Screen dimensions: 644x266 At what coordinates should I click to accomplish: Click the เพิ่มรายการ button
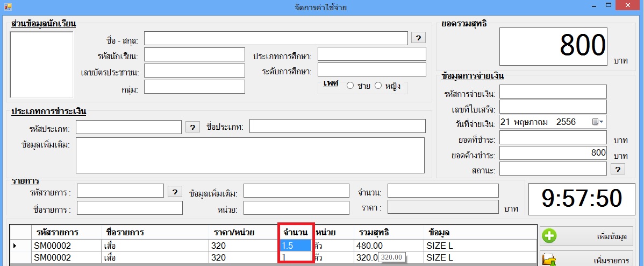pyautogui.click(x=586, y=259)
